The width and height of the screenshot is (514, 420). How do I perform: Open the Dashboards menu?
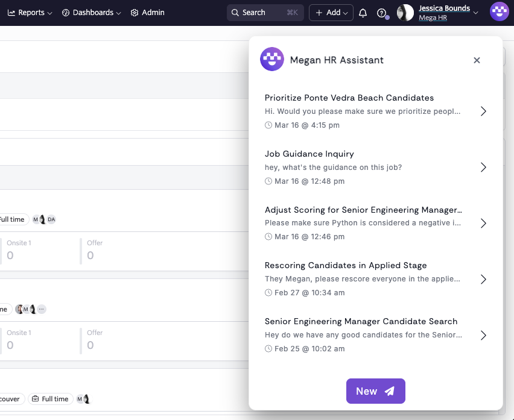pos(91,13)
